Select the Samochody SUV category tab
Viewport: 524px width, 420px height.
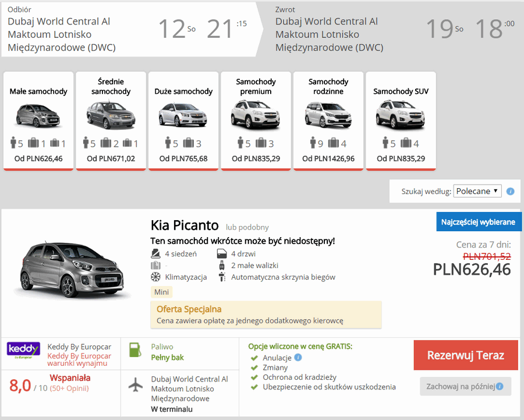pos(401,121)
